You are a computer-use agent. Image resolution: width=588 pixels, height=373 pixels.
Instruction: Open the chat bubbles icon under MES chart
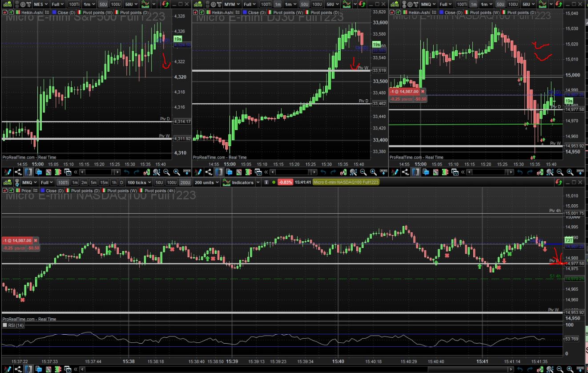click(39, 172)
